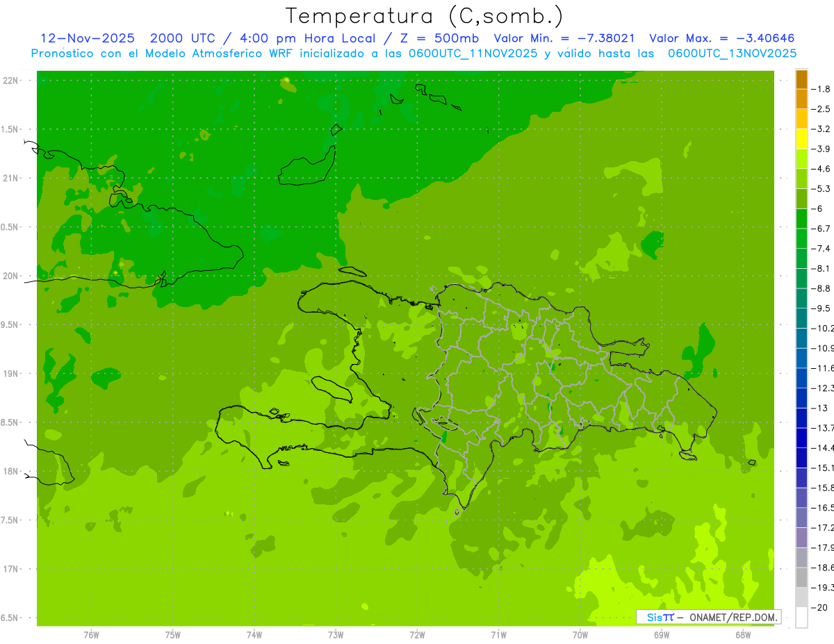Screen dimensions: 834x644
Task: Pick the gray swatch between -18.6 and -19.3
Action: pyautogui.click(x=801, y=577)
